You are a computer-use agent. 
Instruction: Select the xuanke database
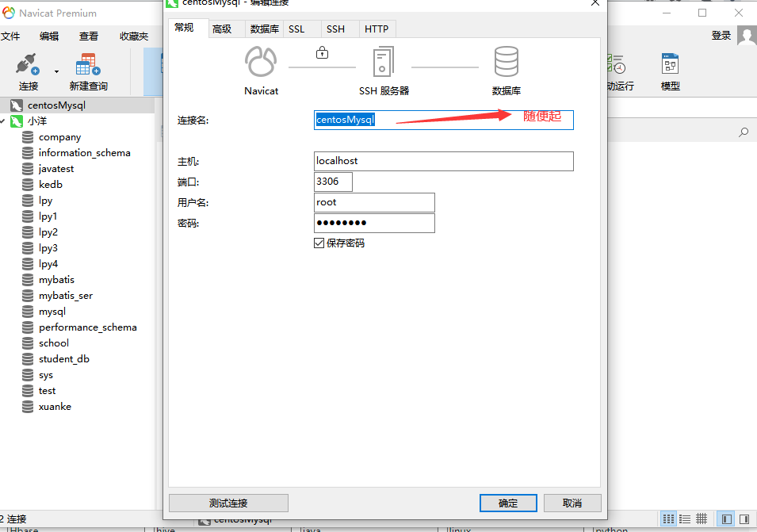55,407
